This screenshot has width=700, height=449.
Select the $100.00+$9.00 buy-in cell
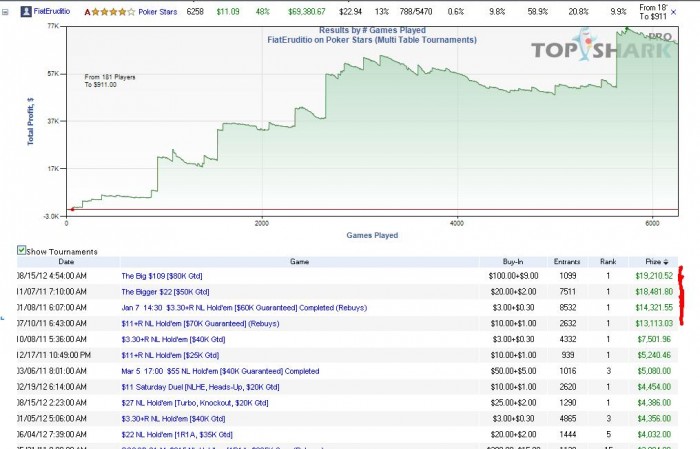[x=513, y=276]
